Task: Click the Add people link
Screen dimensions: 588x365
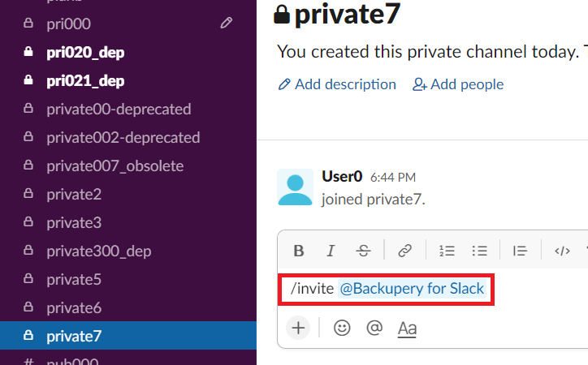Action: click(x=458, y=84)
